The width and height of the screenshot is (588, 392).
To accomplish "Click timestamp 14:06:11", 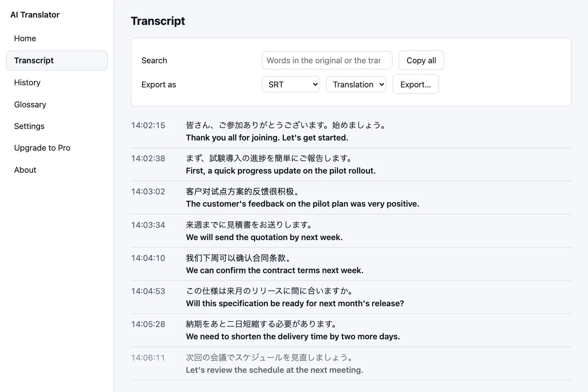I will [x=148, y=358].
